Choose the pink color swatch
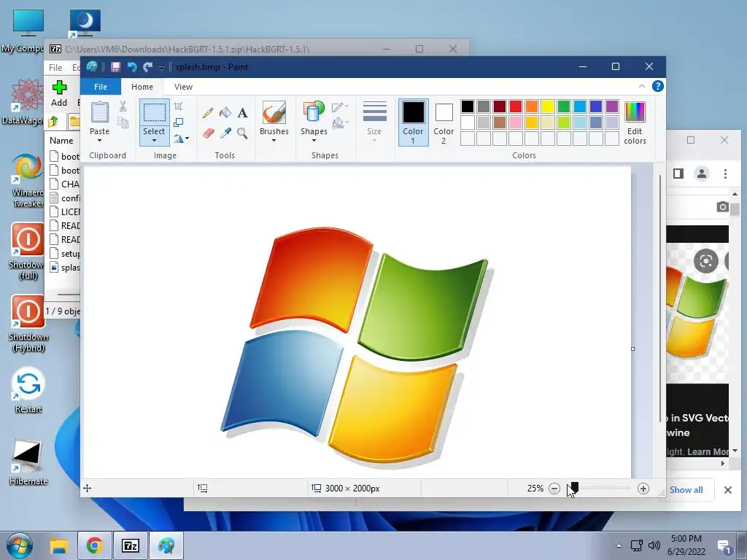 (x=516, y=122)
